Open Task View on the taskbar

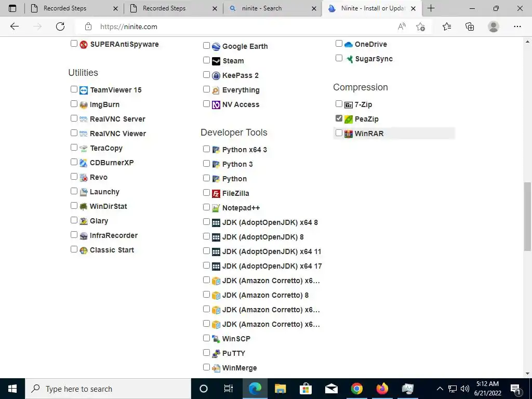(x=229, y=389)
